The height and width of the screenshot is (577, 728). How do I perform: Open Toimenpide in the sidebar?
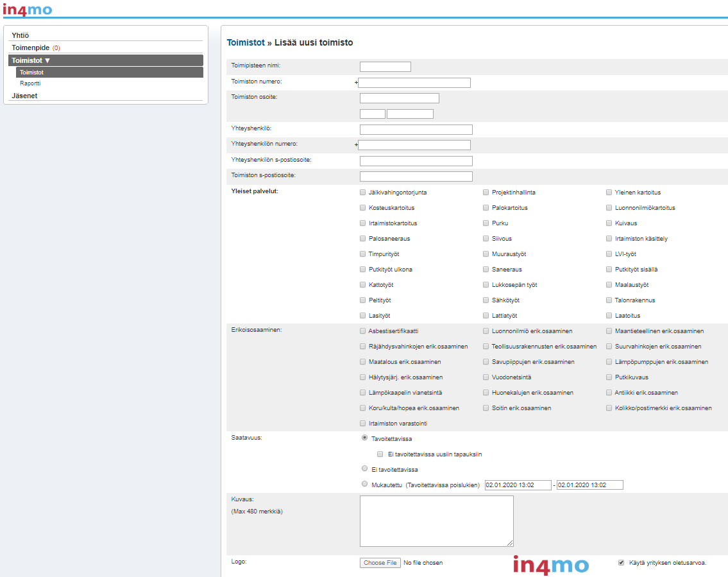pyautogui.click(x=30, y=48)
